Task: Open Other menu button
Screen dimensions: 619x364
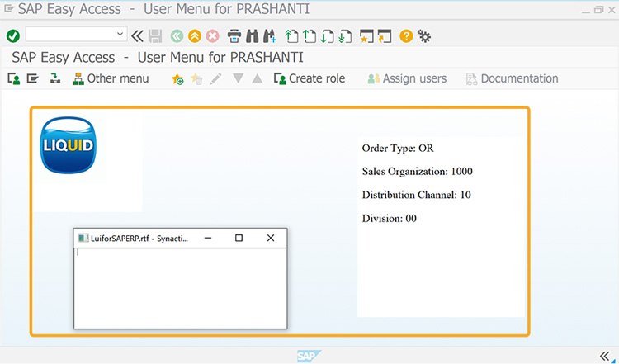Action: (x=111, y=78)
